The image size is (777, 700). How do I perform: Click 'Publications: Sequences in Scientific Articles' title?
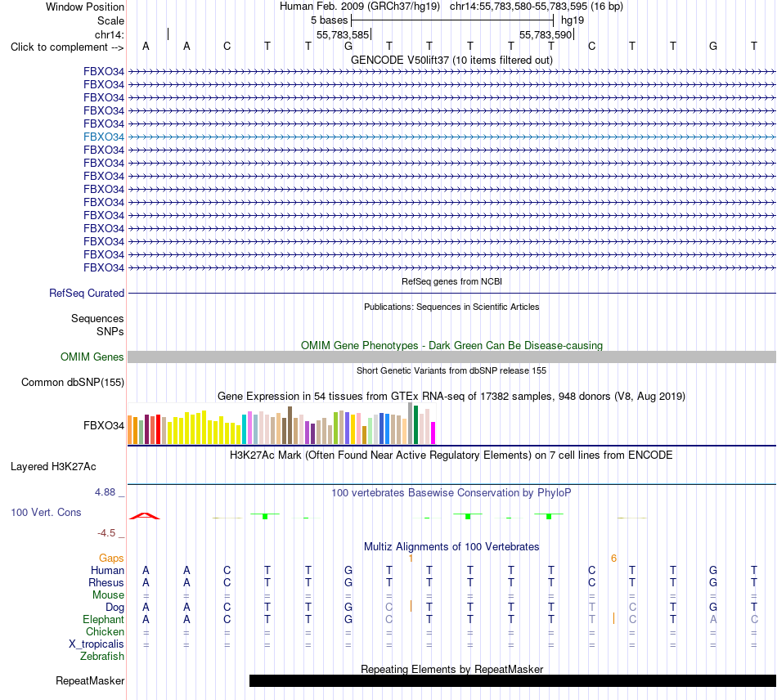point(451,307)
